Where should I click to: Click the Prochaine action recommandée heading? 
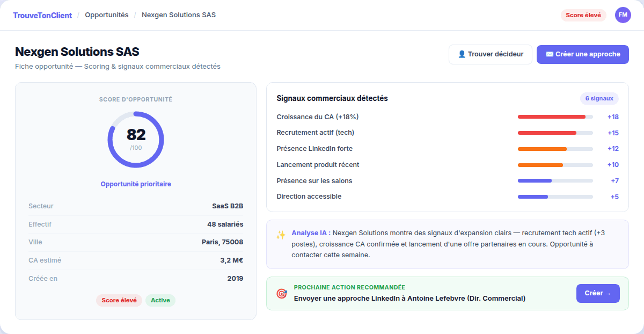pyautogui.click(x=349, y=287)
